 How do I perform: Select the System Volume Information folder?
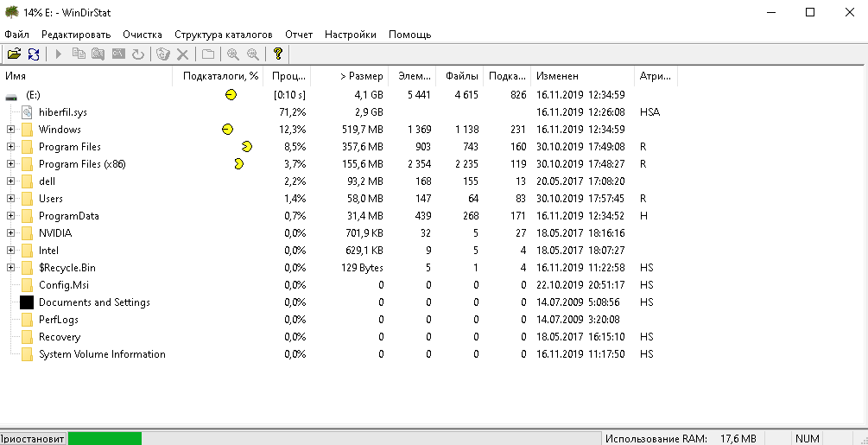coord(102,355)
